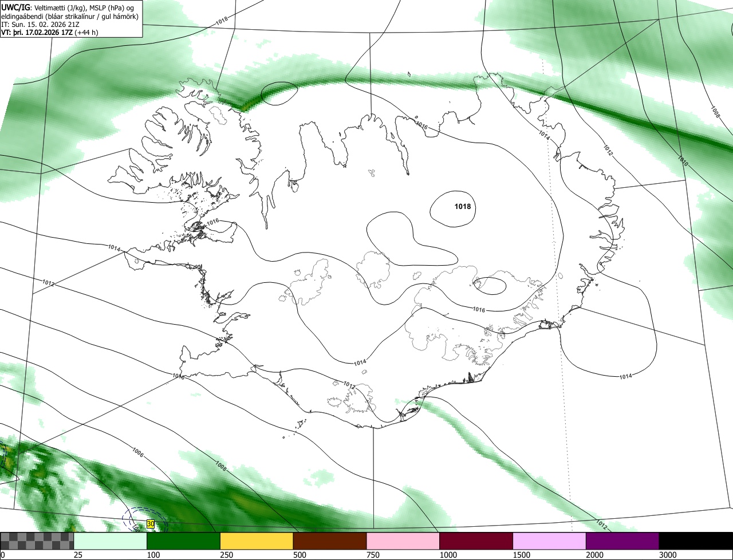This screenshot has height=560, width=733.
Task: Click the deep purple 2000–3000 legend swatch
Action: coord(622,541)
